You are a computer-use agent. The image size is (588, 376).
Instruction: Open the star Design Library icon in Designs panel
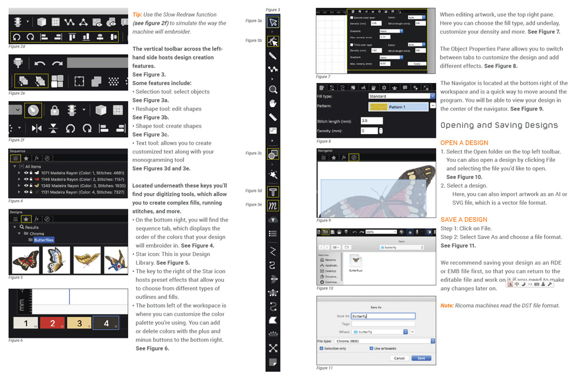(26, 219)
